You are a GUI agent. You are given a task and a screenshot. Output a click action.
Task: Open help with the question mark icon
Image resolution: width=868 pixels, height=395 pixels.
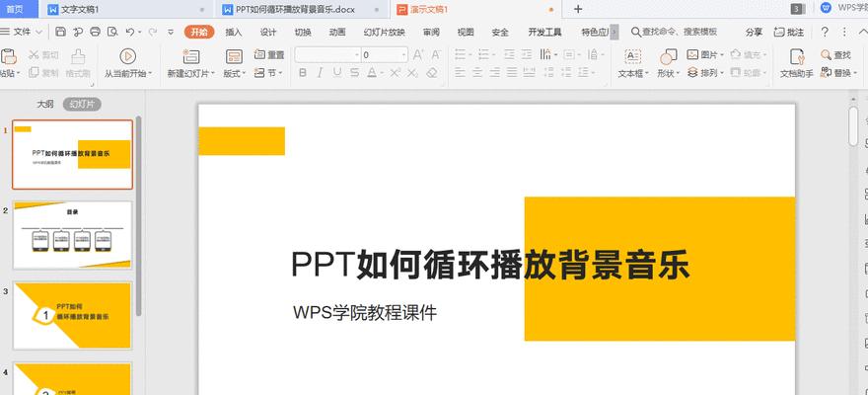(x=825, y=33)
